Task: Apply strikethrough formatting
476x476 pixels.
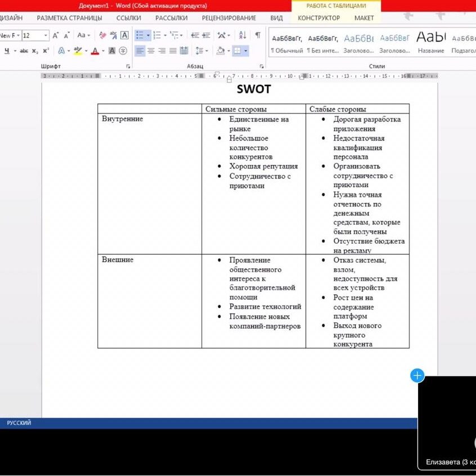Action: [24, 51]
